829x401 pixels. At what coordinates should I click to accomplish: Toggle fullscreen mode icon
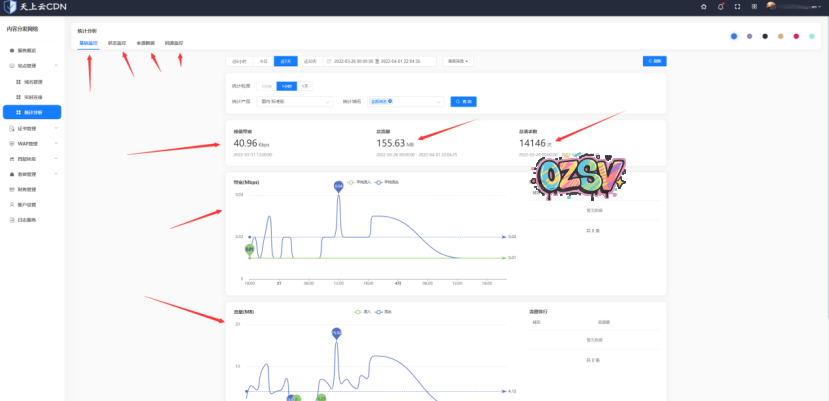tap(738, 6)
